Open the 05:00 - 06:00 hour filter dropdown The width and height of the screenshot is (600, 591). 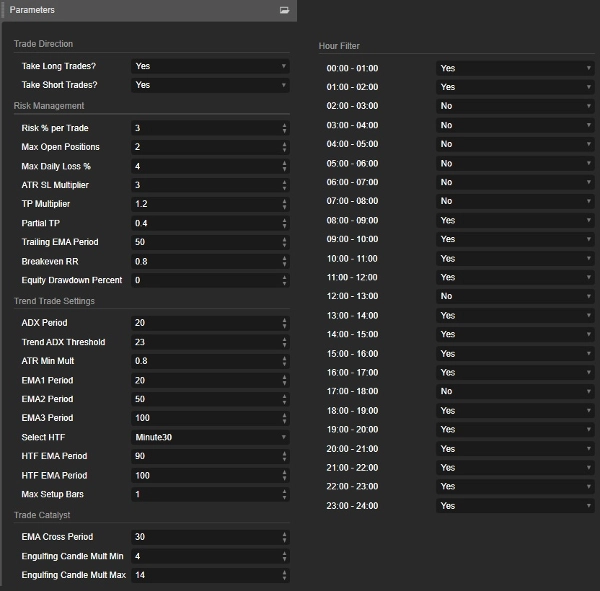tap(515, 163)
